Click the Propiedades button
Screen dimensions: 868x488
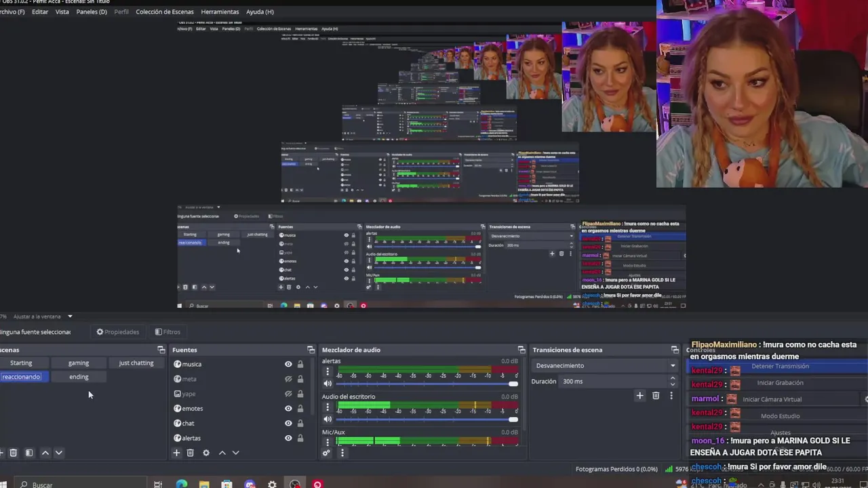click(118, 332)
